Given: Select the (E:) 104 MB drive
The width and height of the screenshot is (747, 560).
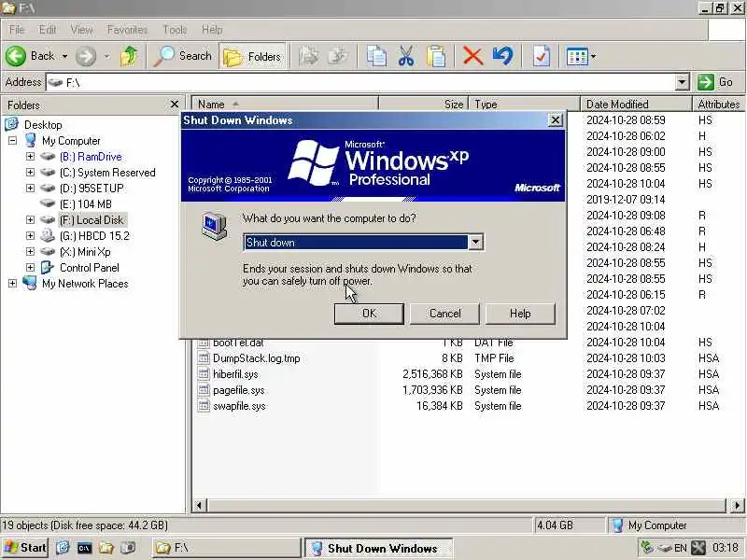Looking at the screenshot, I should [x=86, y=204].
